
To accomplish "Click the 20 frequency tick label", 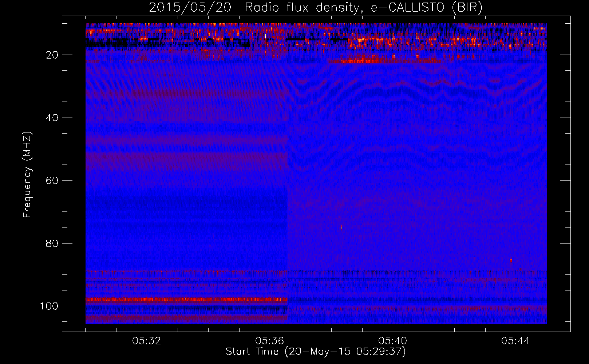I will tap(52, 55).
